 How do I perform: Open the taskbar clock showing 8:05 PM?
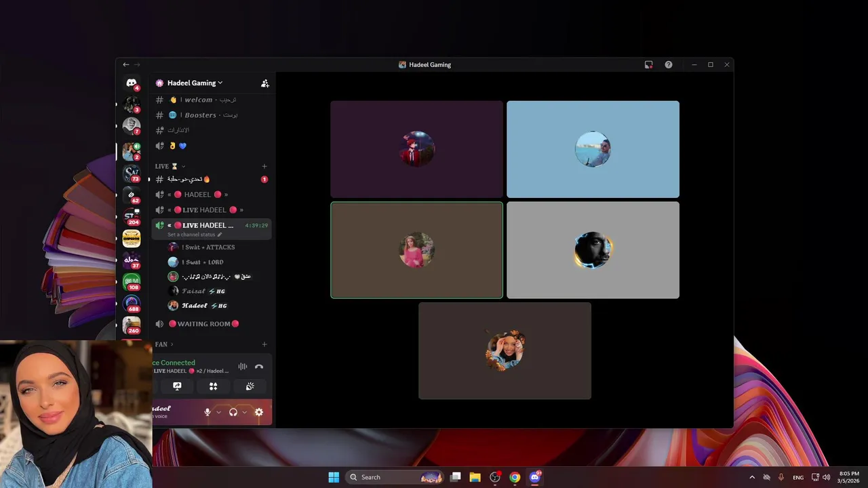pos(849,477)
